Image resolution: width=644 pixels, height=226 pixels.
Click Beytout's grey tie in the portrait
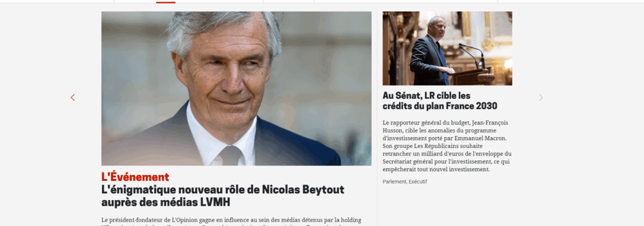pos(231,156)
